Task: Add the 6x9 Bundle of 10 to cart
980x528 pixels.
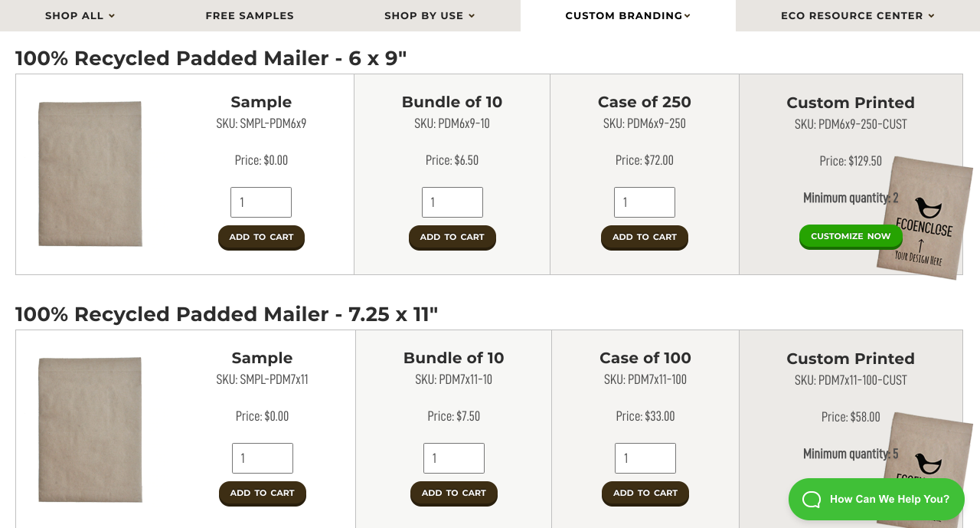Action: click(x=452, y=238)
